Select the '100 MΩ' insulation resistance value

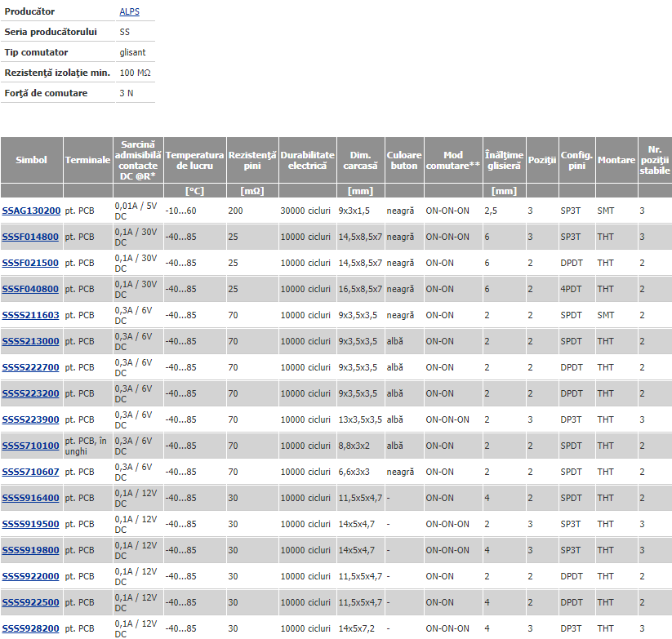pyautogui.click(x=135, y=73)
